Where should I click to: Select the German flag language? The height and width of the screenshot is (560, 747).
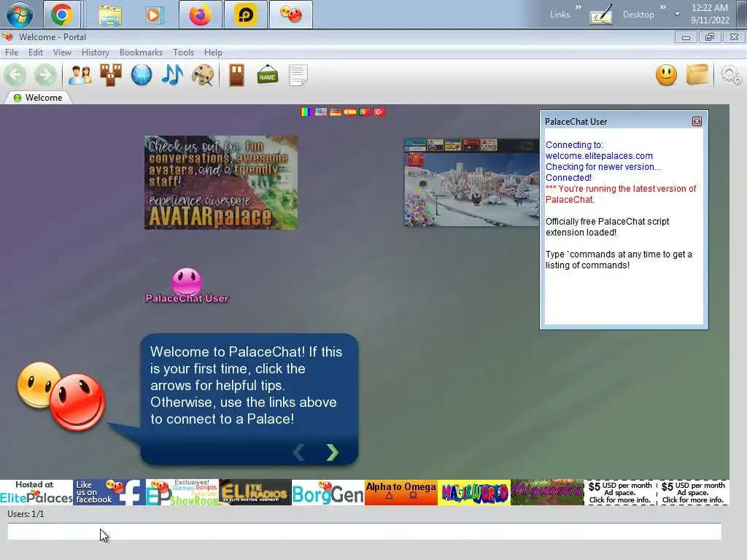[336, 112]
